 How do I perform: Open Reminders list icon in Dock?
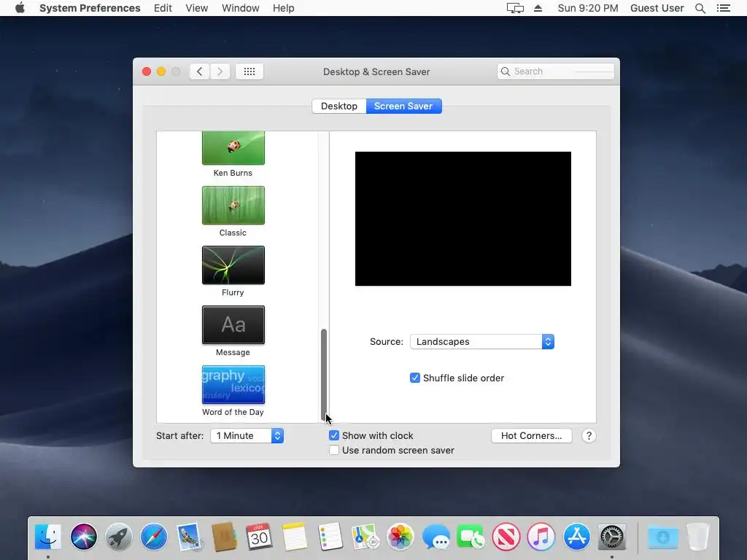point(330,537)
